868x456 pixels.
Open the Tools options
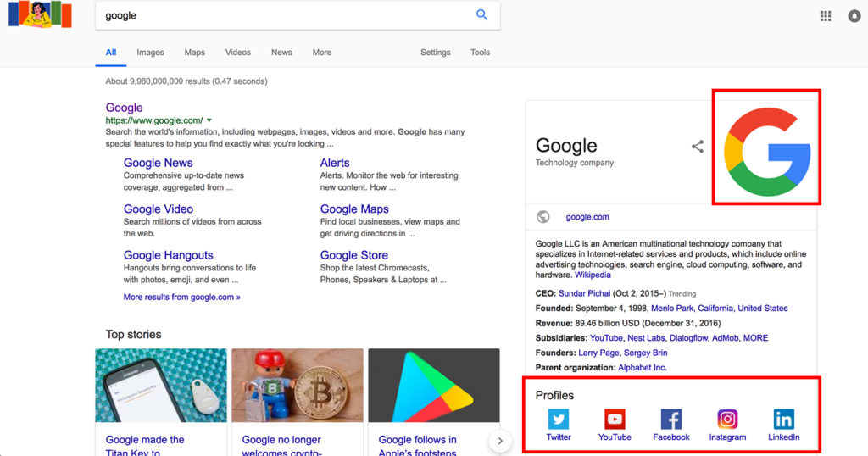click(480, 52)
